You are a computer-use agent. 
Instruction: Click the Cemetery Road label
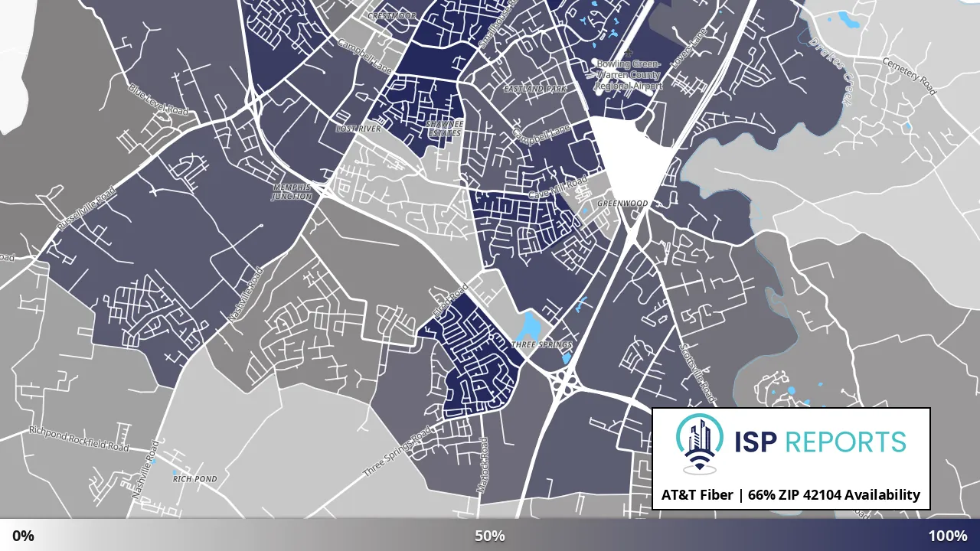click(909, 76)
